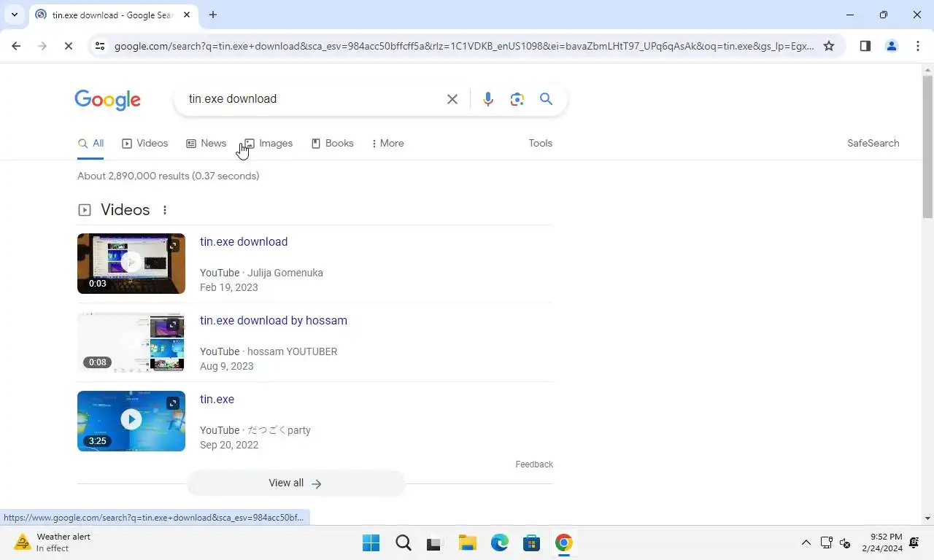Click the Chrome address bar URL
934x560 pixels.
(464, 46)
